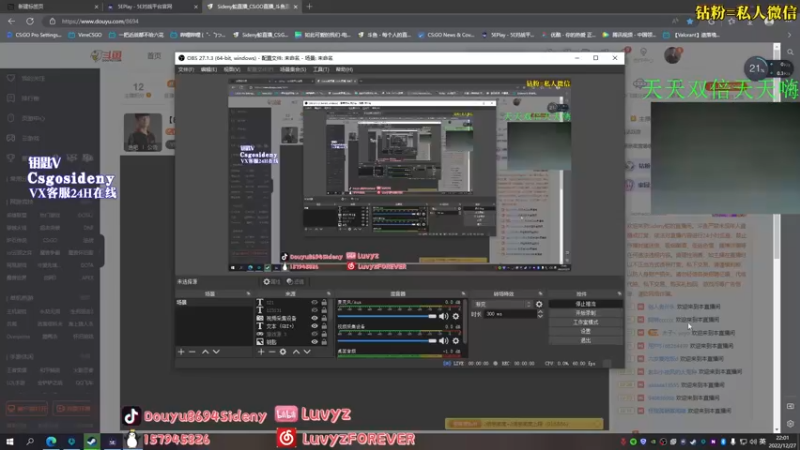Hide the 123131 text source
Screen dimensions: 800x450
click(x=315, y=310)
